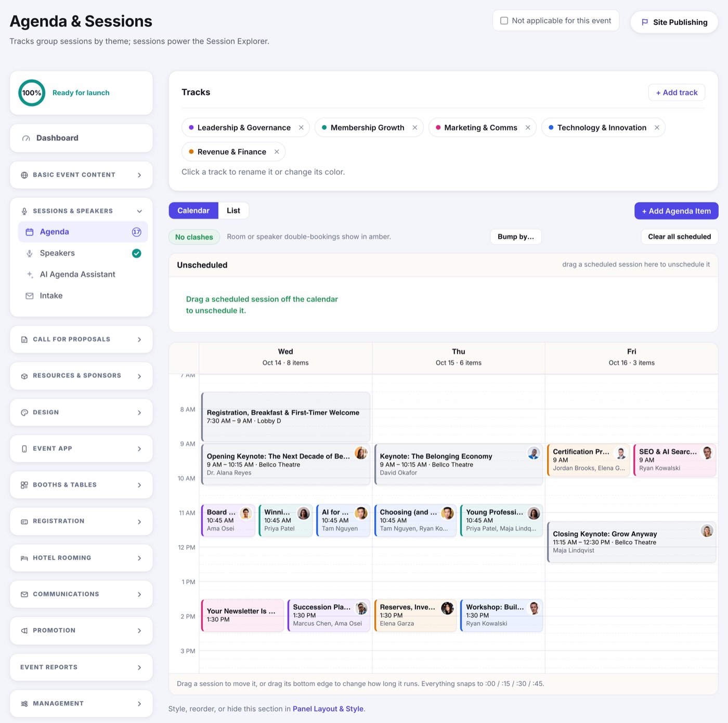Viewport: 728px width, 723px height.
Task: Click the No clashes status badge
Action: [194, 237]
